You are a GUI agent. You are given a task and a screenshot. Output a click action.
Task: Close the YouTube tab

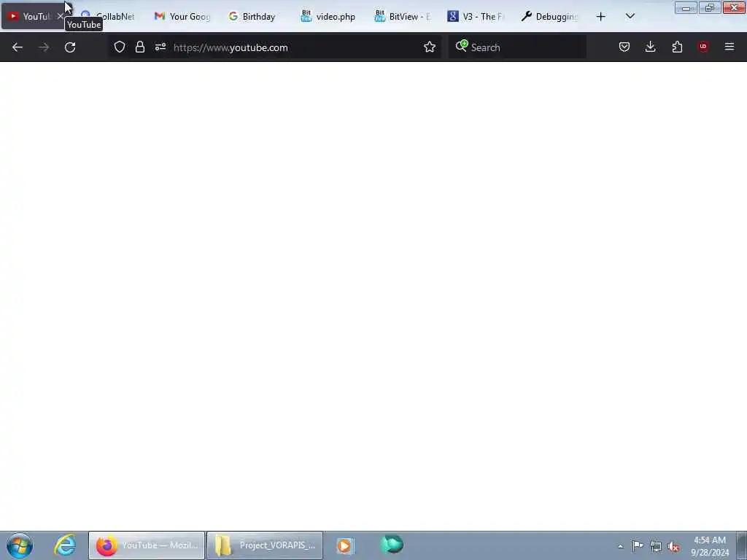coord(60,16)
